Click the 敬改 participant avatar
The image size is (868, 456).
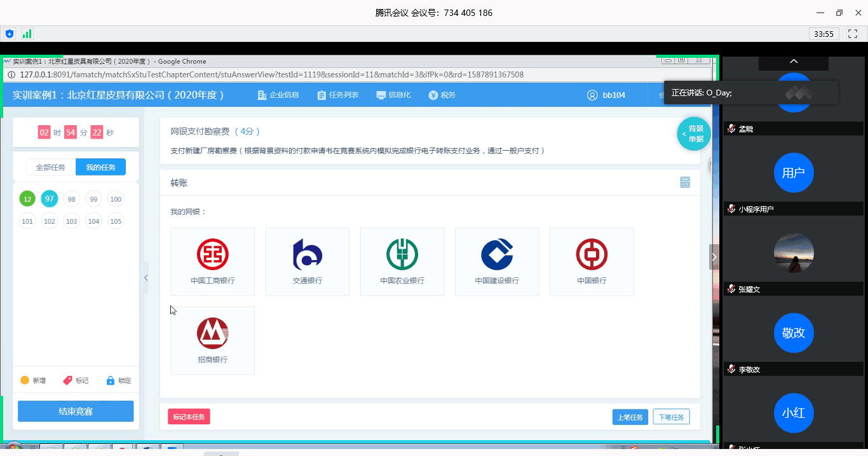[794, 333]
